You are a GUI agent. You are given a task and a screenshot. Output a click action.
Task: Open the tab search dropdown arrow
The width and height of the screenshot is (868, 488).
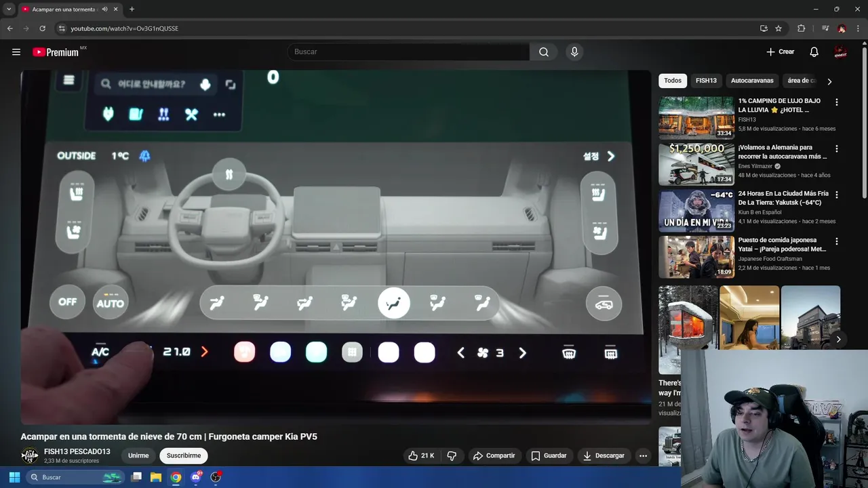click(x=9, y=9)
